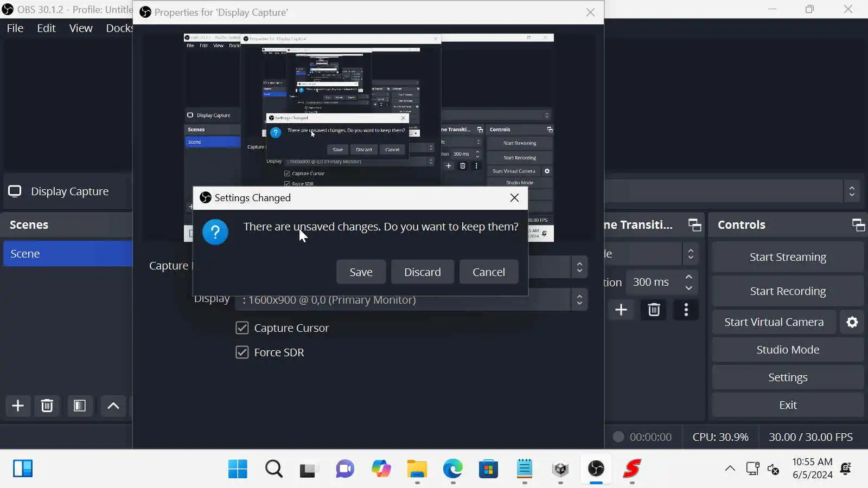Click Start Streaming
868x488 pixels.
(x=788, y=257)
